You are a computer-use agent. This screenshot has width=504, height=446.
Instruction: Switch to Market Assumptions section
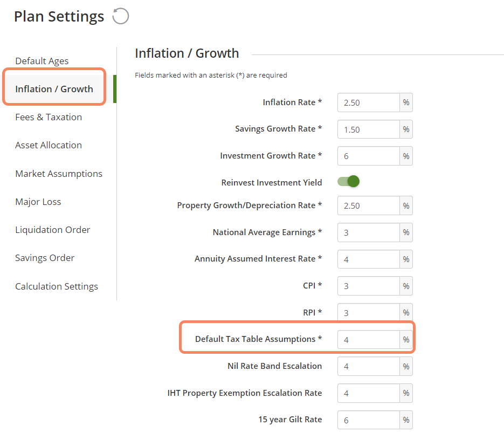[x=59, y=174]
